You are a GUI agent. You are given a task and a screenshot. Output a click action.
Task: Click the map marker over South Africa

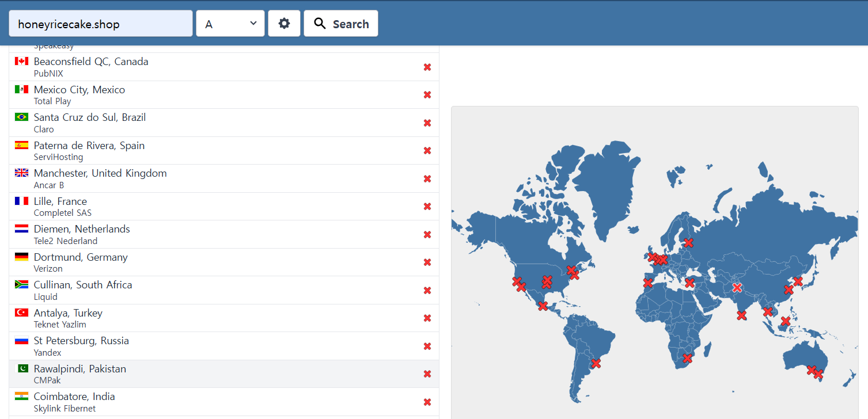tap(687, 359)
